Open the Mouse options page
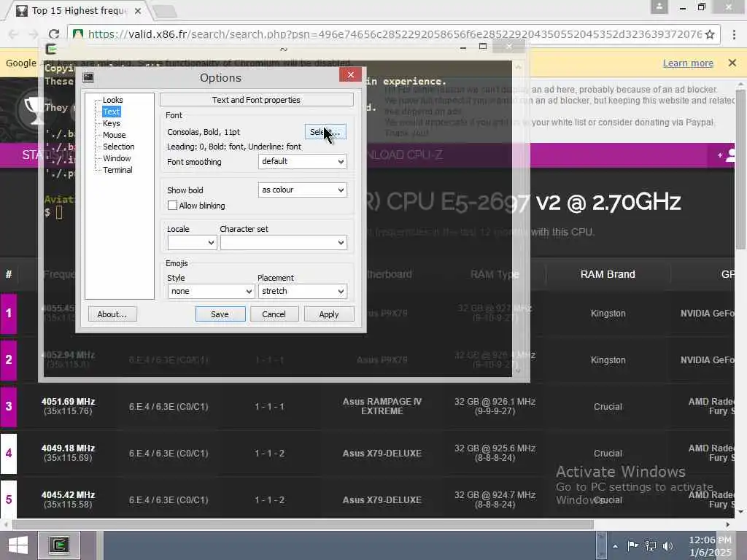 [x=115, y=135]
